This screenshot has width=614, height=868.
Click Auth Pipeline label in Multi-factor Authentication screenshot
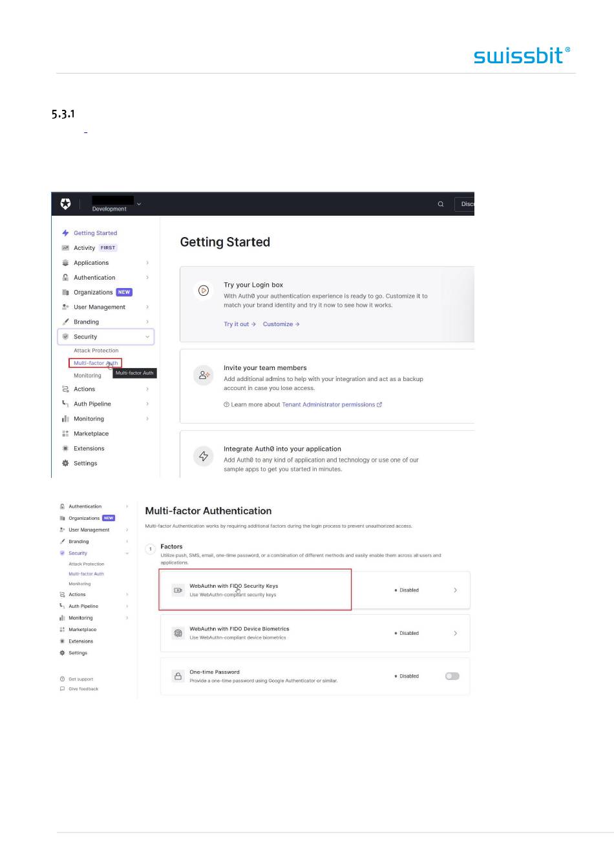coord(83,606)
